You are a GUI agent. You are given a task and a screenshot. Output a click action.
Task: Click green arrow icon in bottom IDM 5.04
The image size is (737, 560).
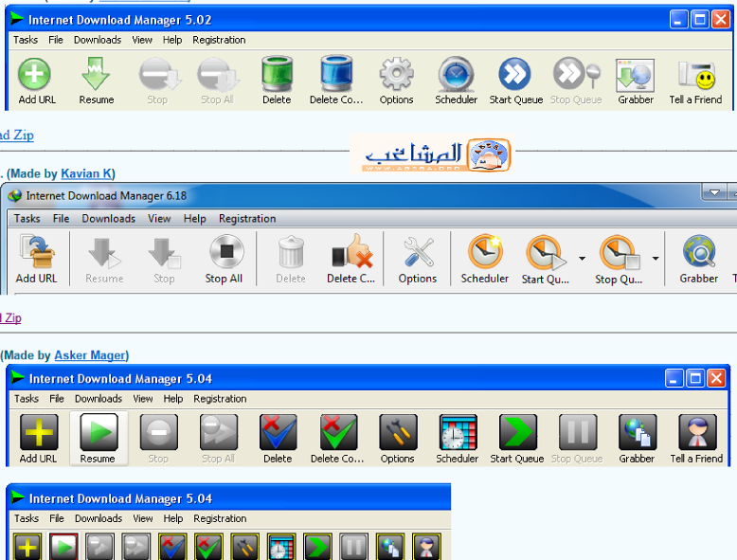pyautogui.click(x=317, y=547)
